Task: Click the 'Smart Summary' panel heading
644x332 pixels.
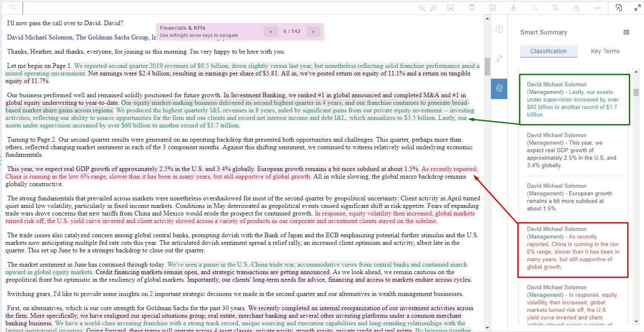Action: point(544,32)
